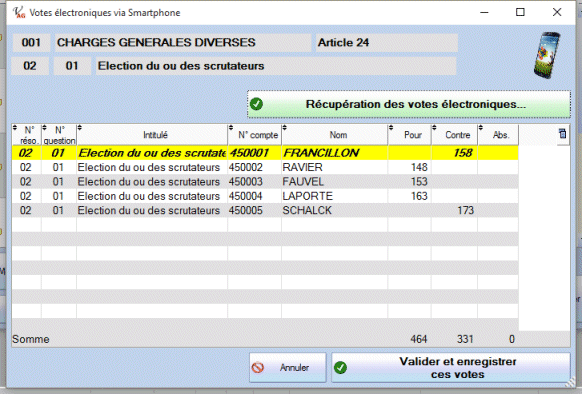This screenshot has width=582, height=394.
Task: Click the smartphone image icon
Action: point(547,55)
